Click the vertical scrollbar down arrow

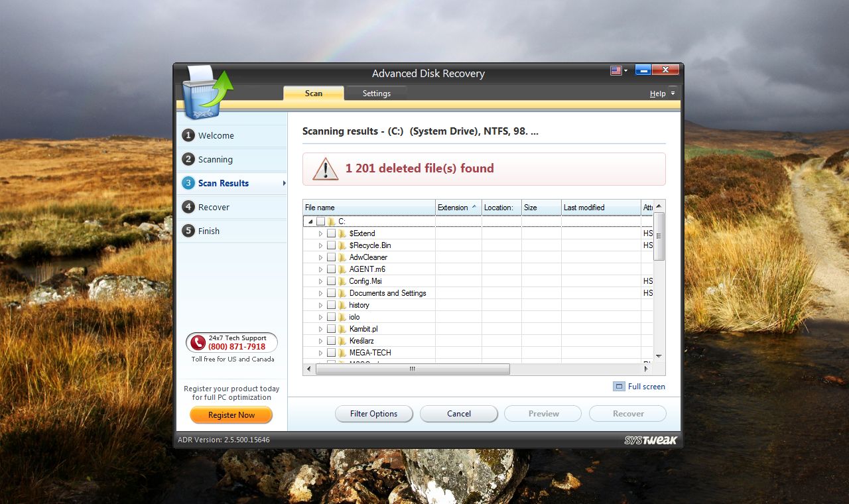tap(659, 356)
